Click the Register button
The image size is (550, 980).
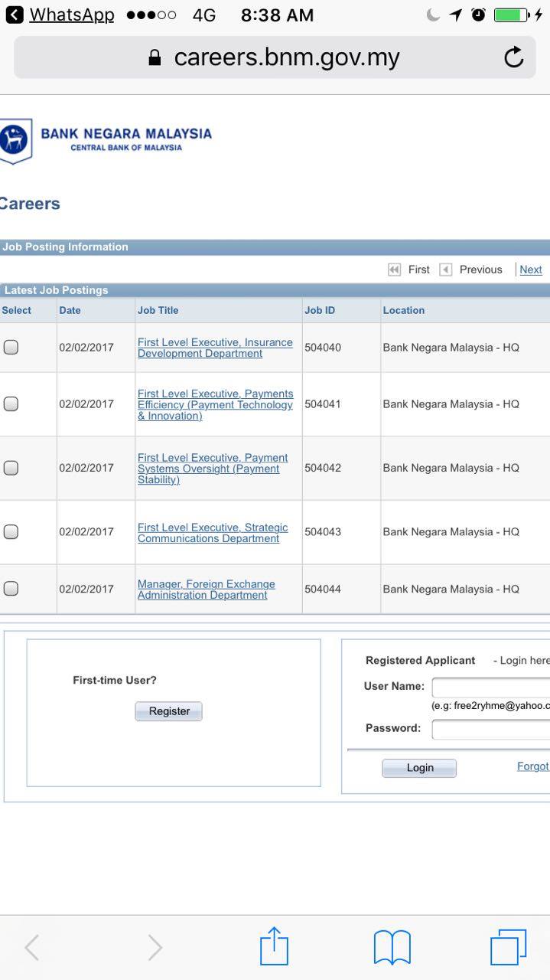pyautogui.click(x=168, y=711)
